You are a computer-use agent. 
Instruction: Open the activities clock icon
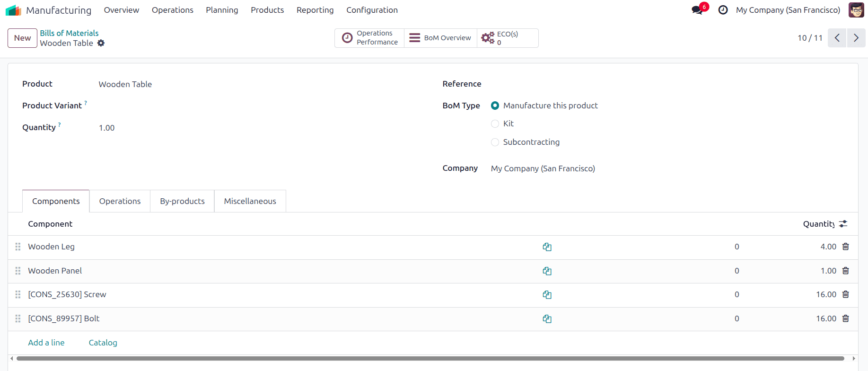pyautogui.click(x=723, y=10)
